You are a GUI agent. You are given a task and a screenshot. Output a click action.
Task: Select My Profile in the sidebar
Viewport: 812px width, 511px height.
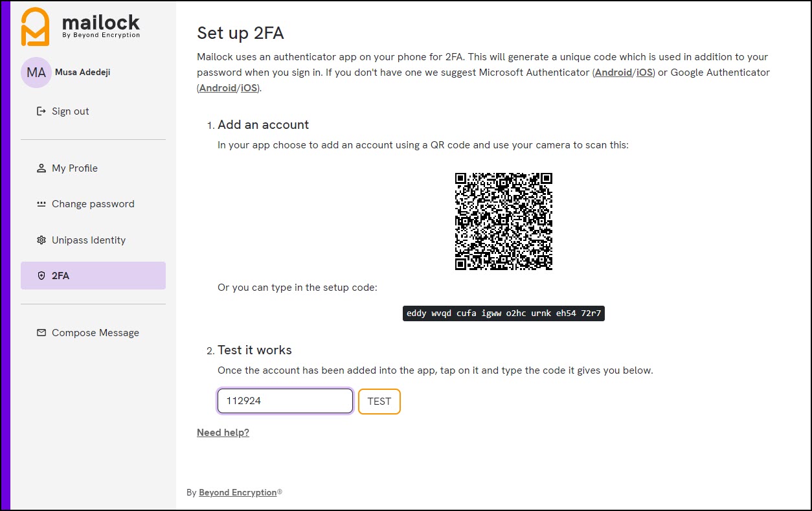[x=74, y=168]
